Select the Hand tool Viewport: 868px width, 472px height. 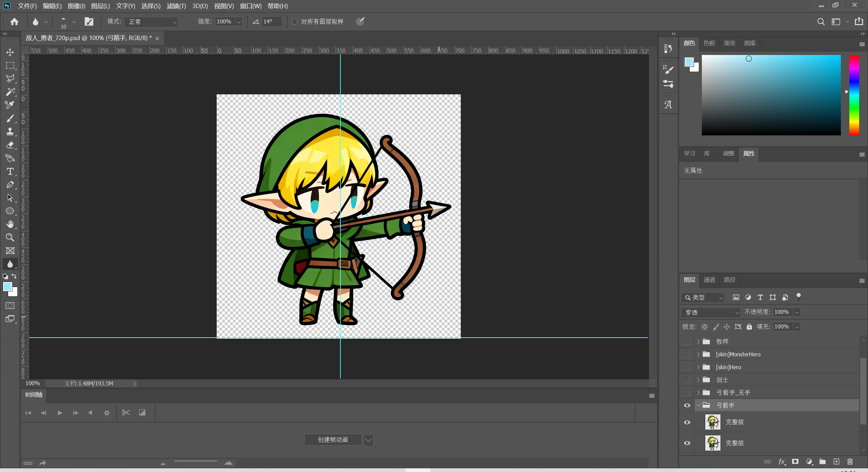point(10,224)
